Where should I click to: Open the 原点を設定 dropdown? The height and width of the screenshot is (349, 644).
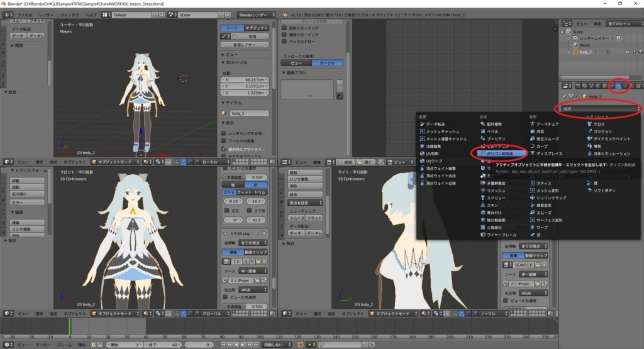pyautogui.click(x=305, y=203)
